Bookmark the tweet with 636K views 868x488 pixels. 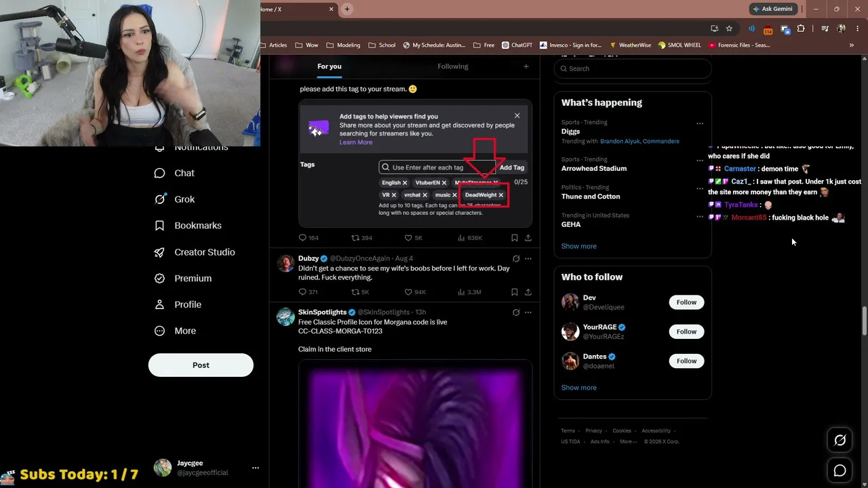(515, 238)
